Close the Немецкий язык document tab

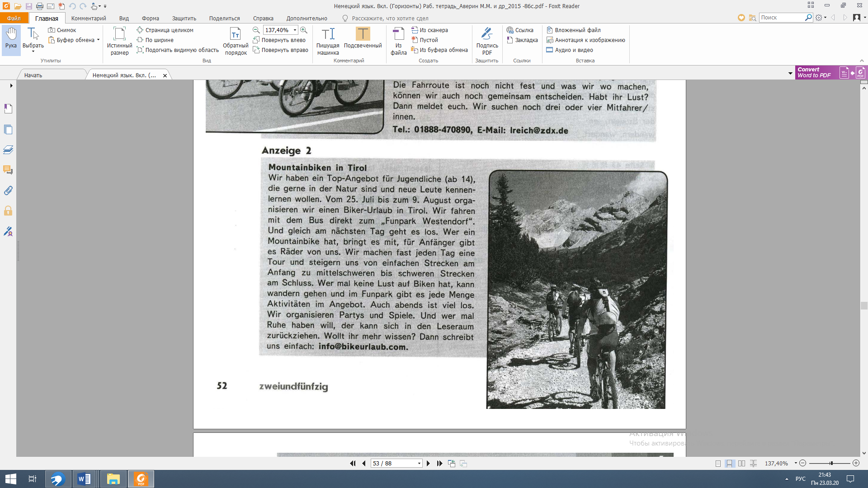pos(165,75)
